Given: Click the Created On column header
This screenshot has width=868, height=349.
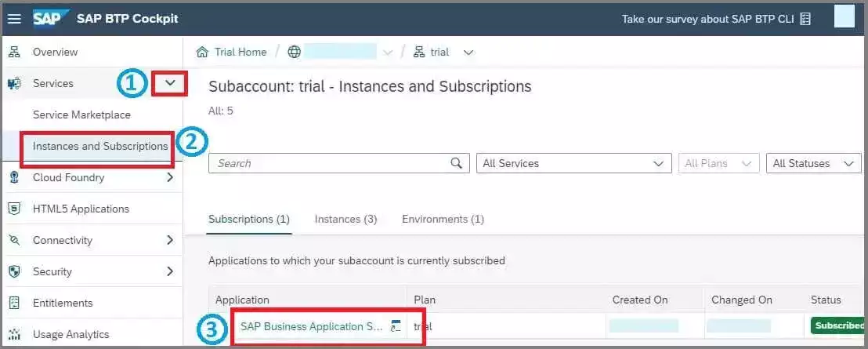Looking at the screenshot, I should [640, 300].
